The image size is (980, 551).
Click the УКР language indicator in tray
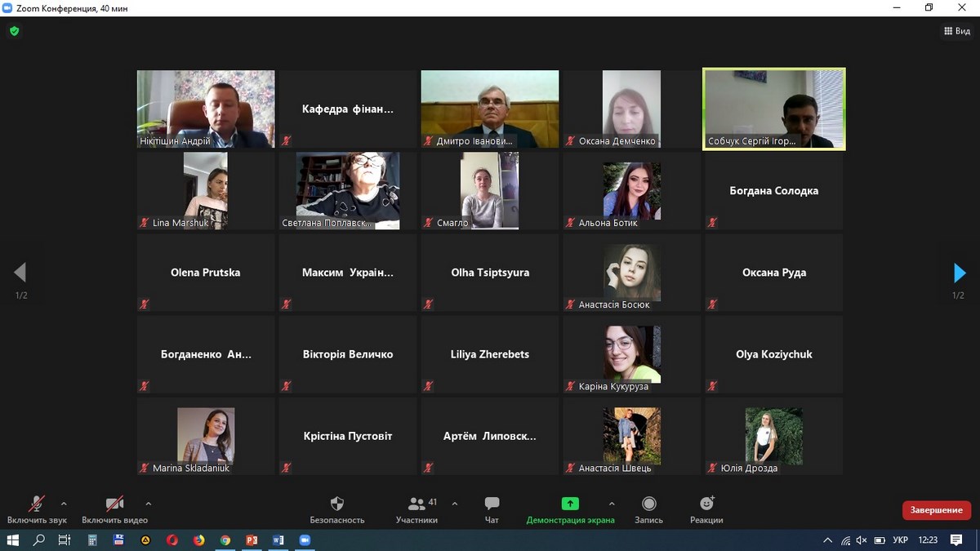[900, 540]
